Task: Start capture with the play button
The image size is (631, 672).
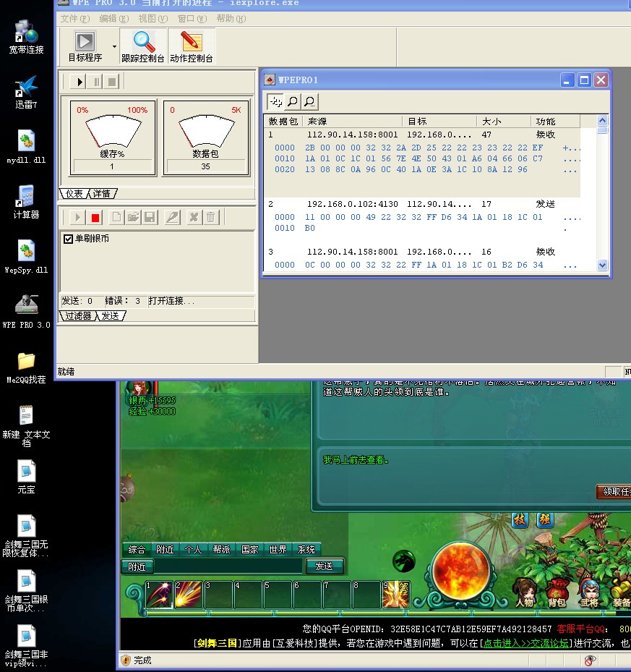Action: 80,82
